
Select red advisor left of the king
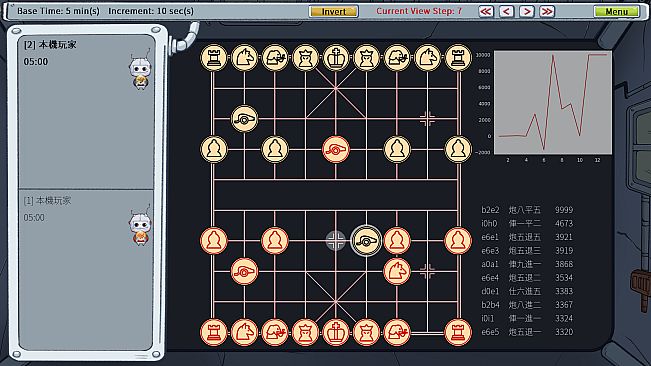305,332
